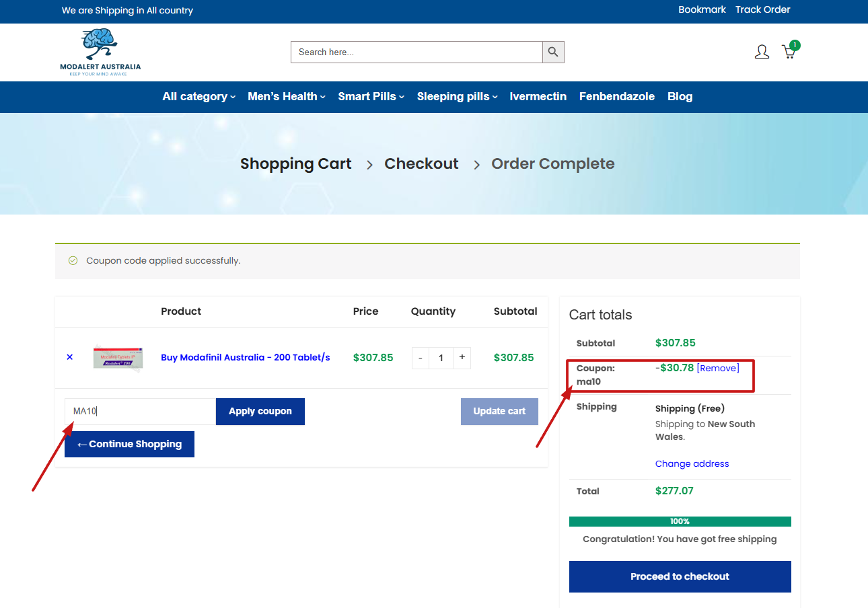This screenshot has height=608, width=868.
Task: Open the Modafinil product thumbnail
Action: click(118, 357)
